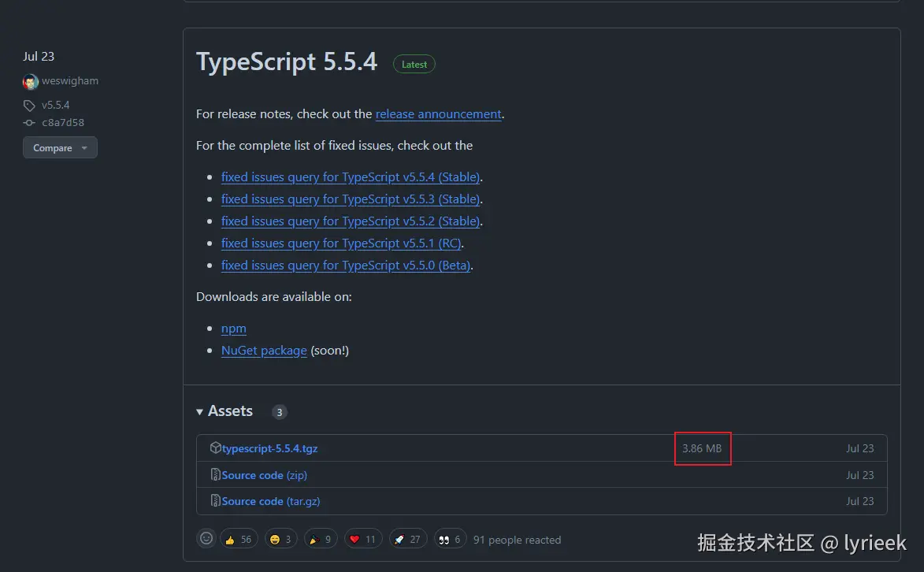This screenshot has height=572, width=924.
Task: Toggle the eyes reaction with 6
Action: click(x=451, y=539)
